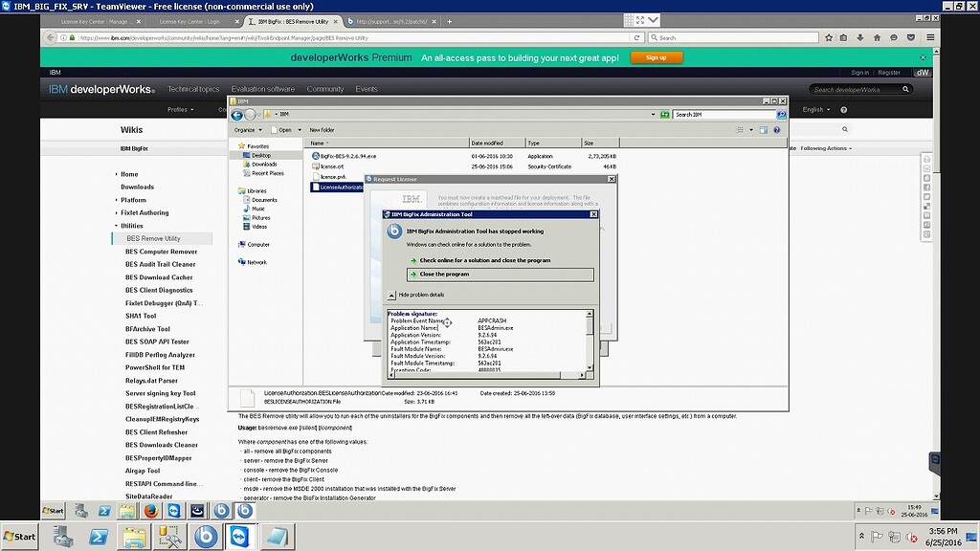The height and width of the screenshot is (551, 980).
Task: Open the Community menu on developerWorks
Action: [324, 89]
